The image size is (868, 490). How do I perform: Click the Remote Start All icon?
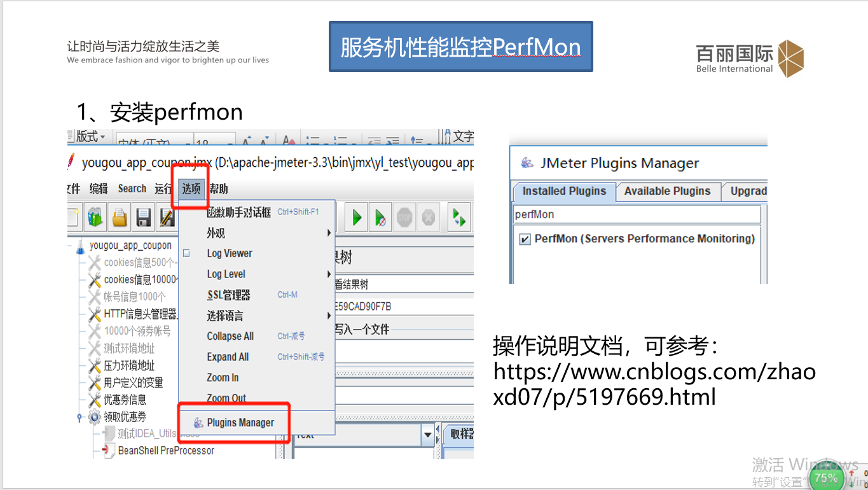click(459, 217)
